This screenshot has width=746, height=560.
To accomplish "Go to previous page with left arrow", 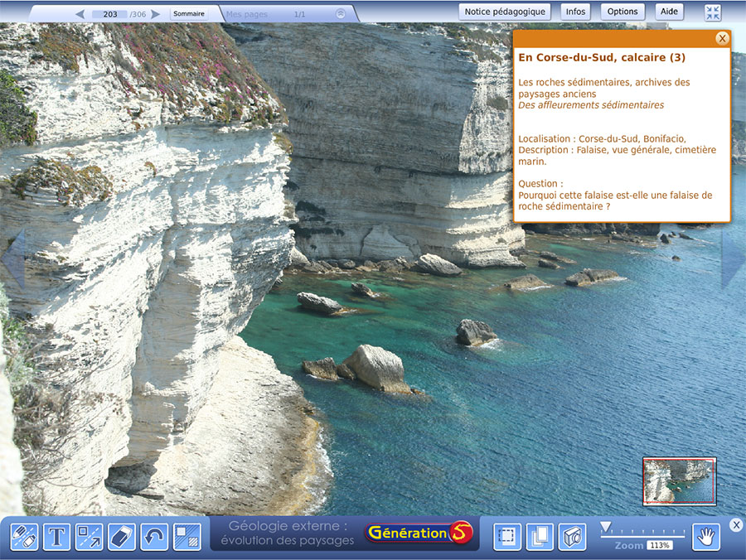I will 80,14.
